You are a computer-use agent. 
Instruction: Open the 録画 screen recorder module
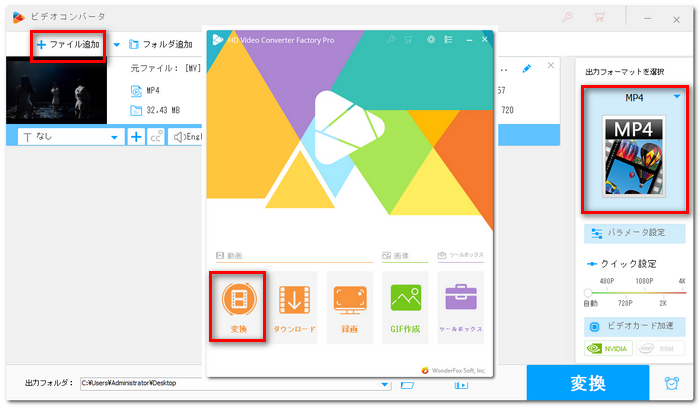[350, 307]
